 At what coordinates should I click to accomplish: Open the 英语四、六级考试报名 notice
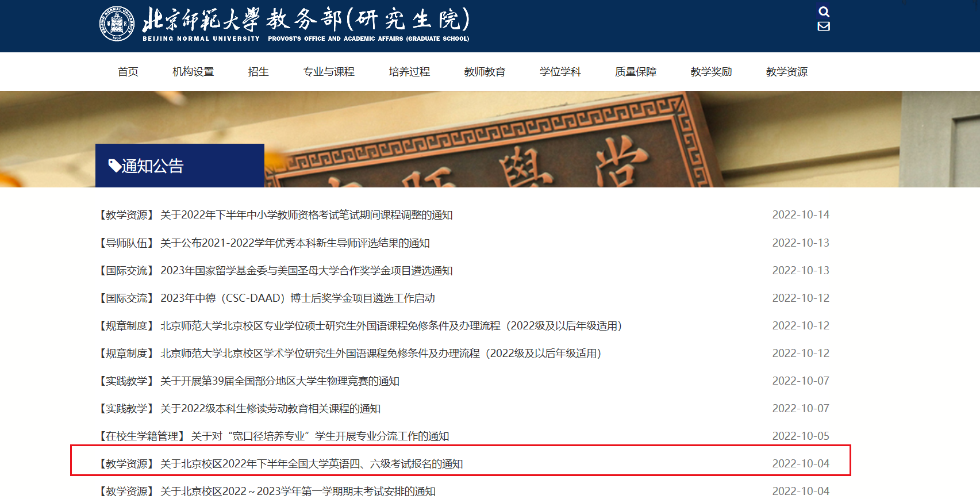pyautogui.click(x=311, y=464)
